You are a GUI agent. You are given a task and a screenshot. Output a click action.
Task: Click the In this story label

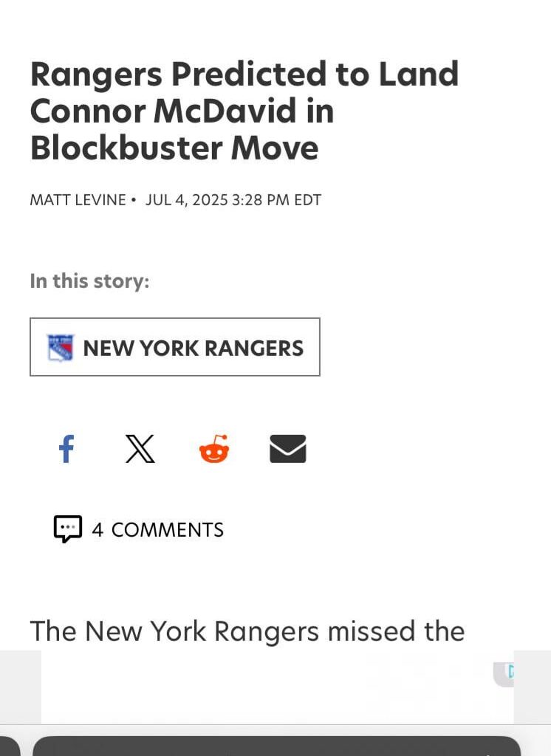pyautogui.click(x=89, y=281)
